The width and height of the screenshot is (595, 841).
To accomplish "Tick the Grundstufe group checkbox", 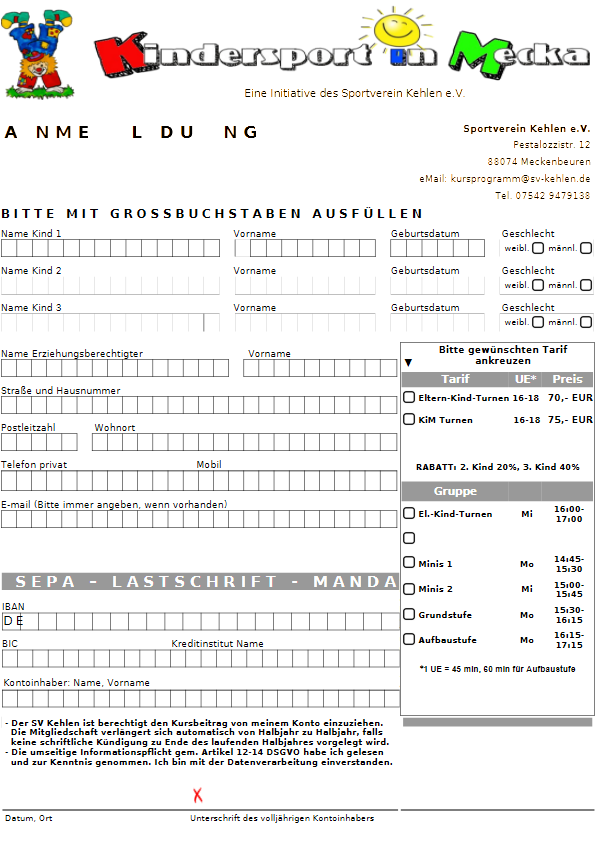I will point(409,614).
